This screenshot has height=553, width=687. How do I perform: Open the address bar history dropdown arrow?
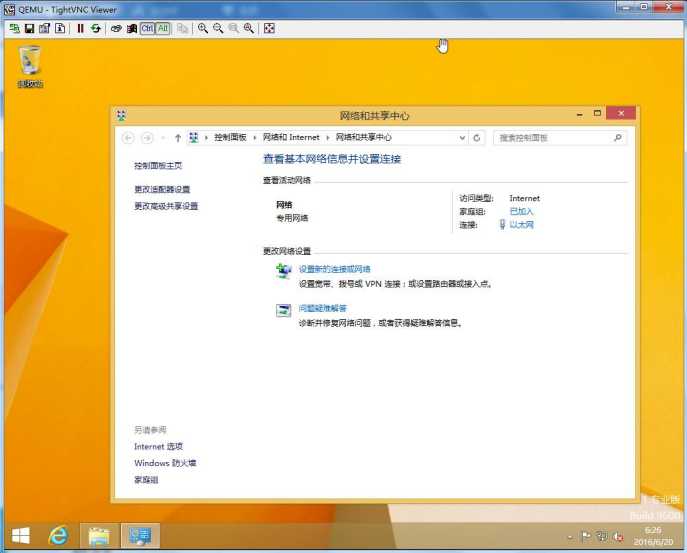tap(462, 138)
